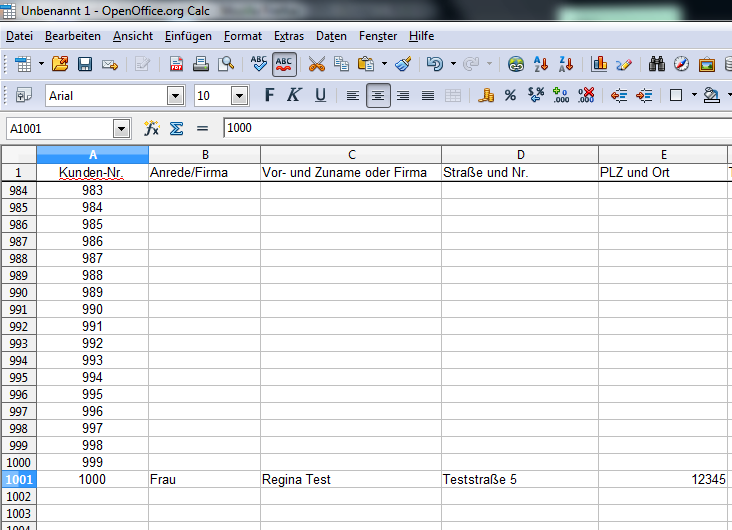
Task: Toggle Edit File mode icon
Action: click(x=142, y=64)
